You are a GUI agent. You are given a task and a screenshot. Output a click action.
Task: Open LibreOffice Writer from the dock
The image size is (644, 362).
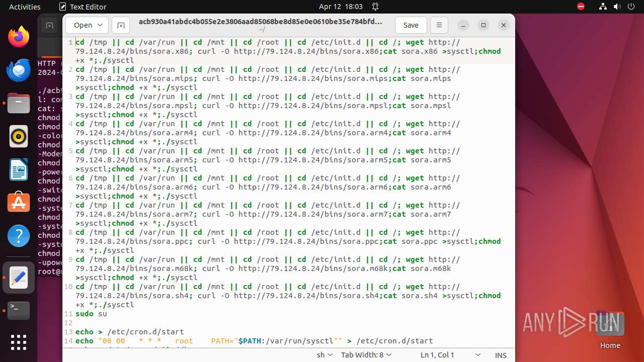tap(19, 169)
